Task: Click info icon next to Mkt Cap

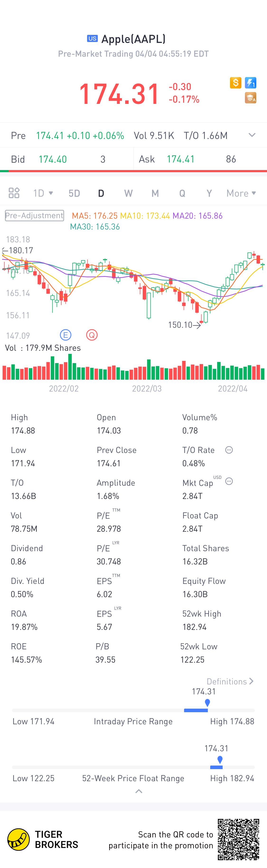Action: click(x=229, y=481)
